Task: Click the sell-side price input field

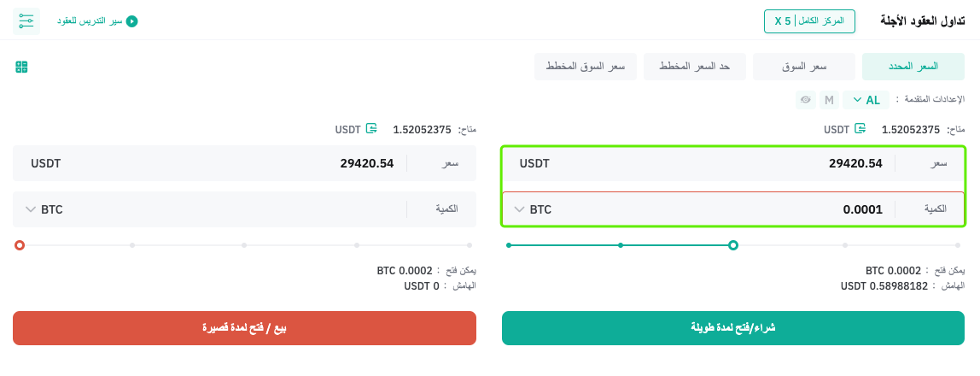Action: click(x=244, y=163)
